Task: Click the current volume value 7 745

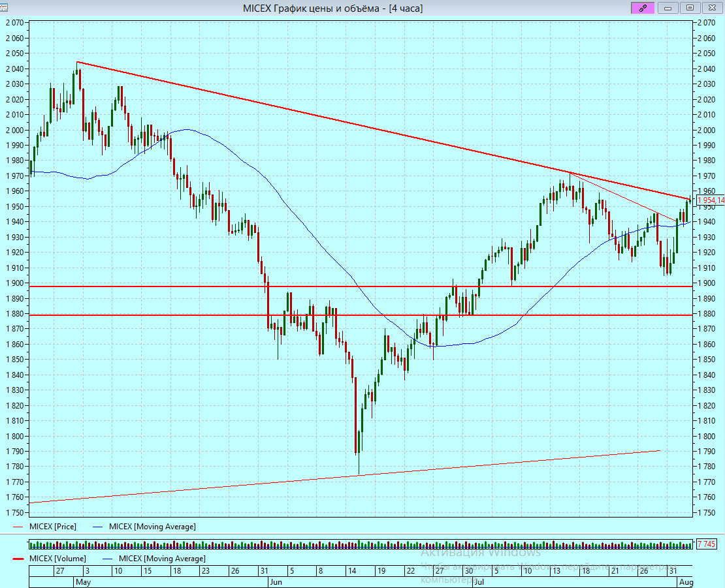Action: pos(706,544)
